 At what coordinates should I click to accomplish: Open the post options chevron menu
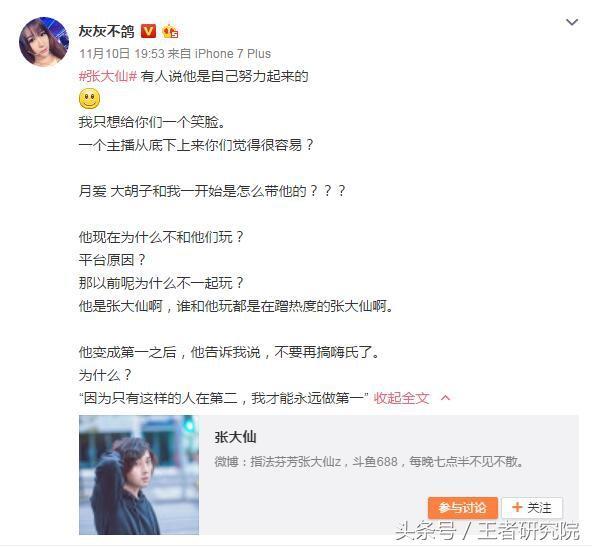click(x=572, y=22)
